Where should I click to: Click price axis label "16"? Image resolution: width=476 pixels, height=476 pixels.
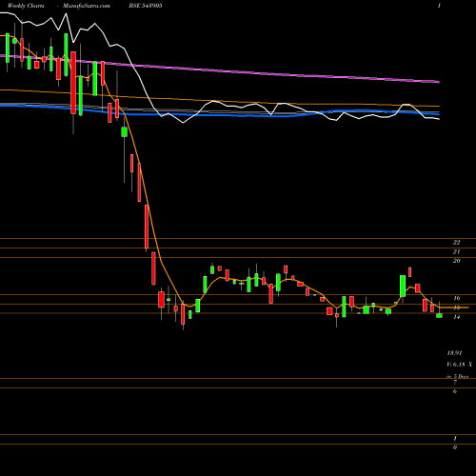pyautogui.click(x=457, y=298)
